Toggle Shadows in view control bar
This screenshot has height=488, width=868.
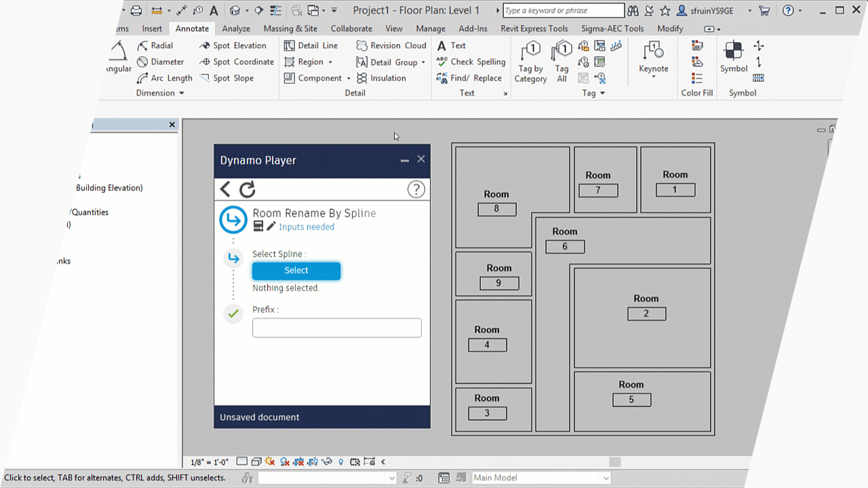coord(285,462)
